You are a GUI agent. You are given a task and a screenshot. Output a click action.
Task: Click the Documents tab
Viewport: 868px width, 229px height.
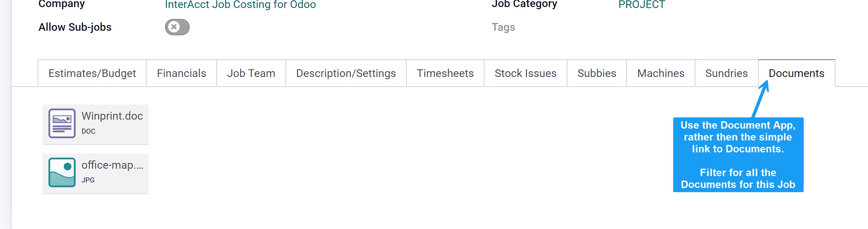(796, 73)
